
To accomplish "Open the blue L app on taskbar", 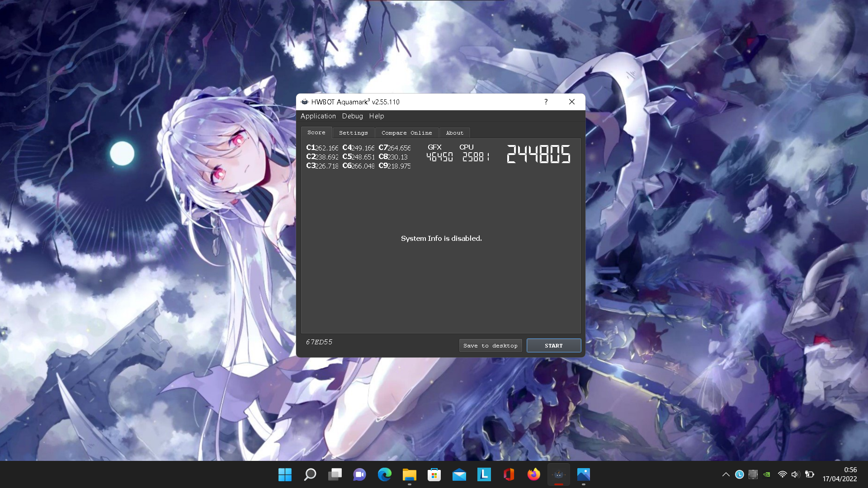I will (484, 474).
